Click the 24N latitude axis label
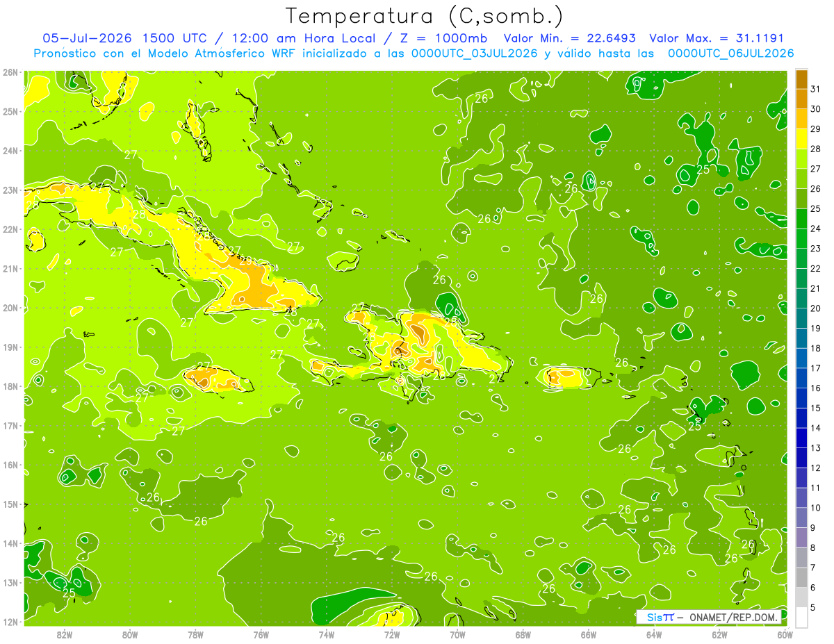The width and height of the screenshot is (834, 644). tap(10, 151)
